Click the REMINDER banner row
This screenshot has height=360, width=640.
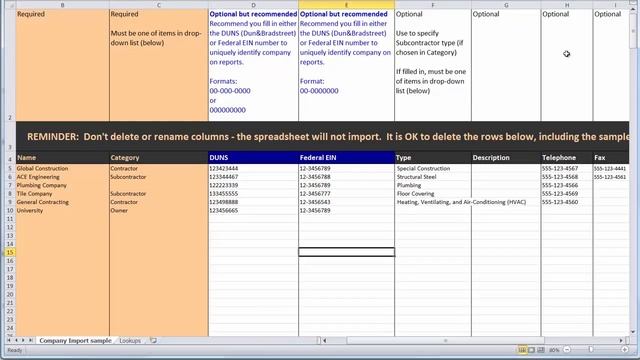(x=322, y=136)
